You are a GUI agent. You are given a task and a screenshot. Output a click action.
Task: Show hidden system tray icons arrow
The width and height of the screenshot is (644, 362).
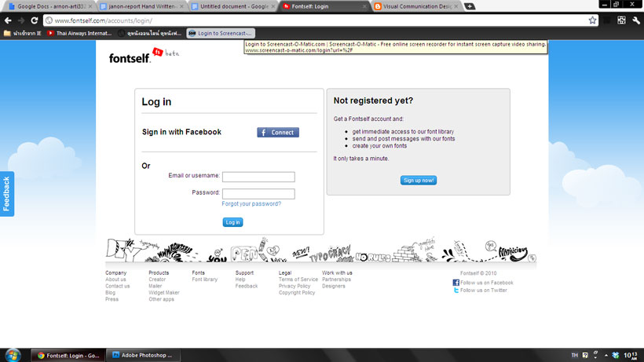(606, 355)
